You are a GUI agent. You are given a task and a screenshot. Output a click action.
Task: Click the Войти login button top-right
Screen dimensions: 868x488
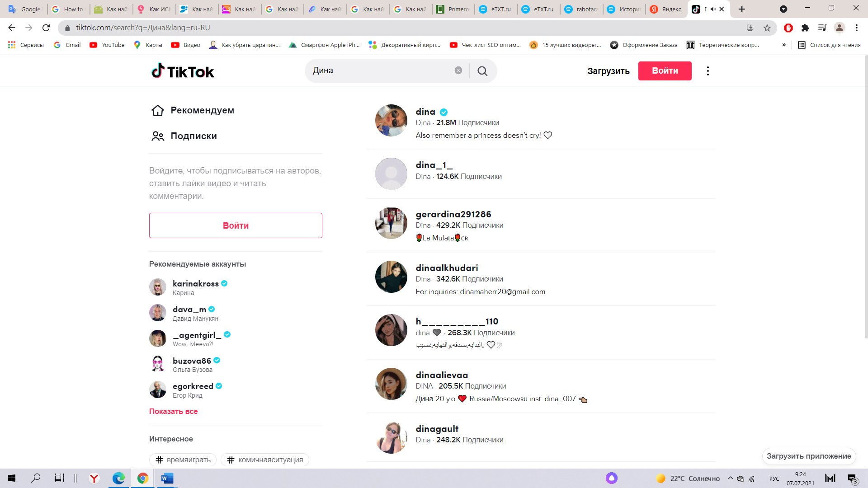pyautogui.click(x=665, y=71)
